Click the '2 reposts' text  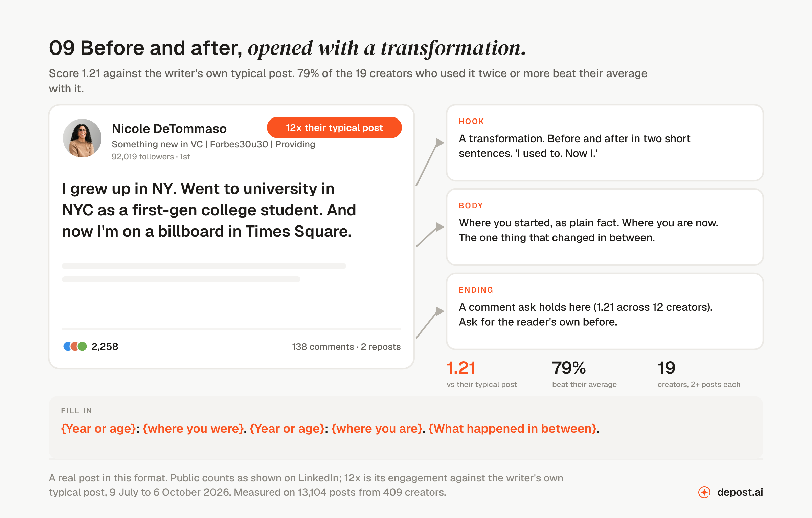381,347
